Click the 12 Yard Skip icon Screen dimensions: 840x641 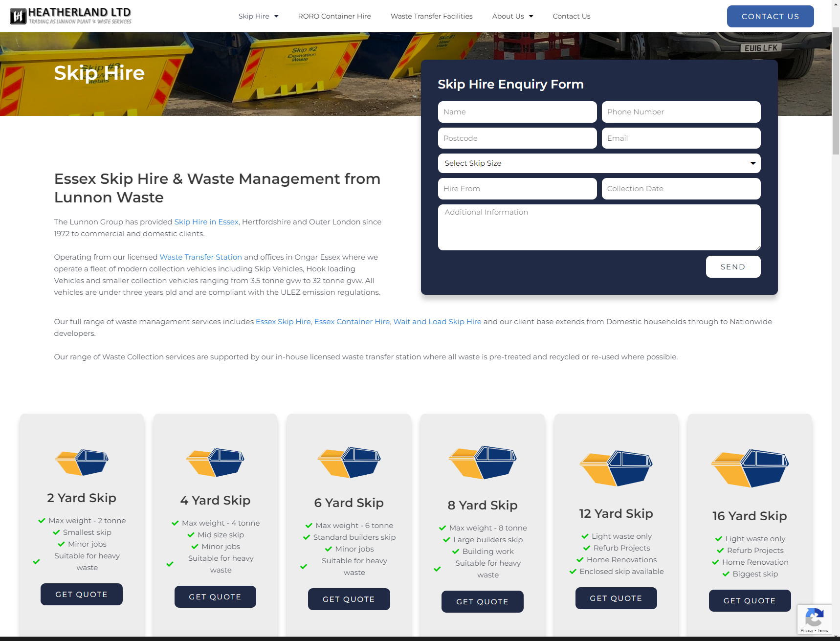(x=616, y=468)
